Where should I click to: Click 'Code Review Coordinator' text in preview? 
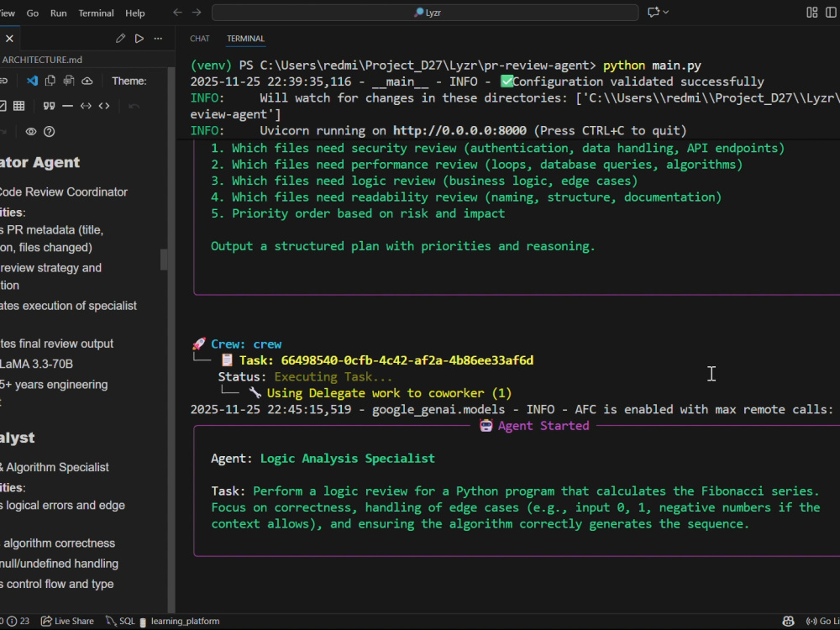pos(63,192)
